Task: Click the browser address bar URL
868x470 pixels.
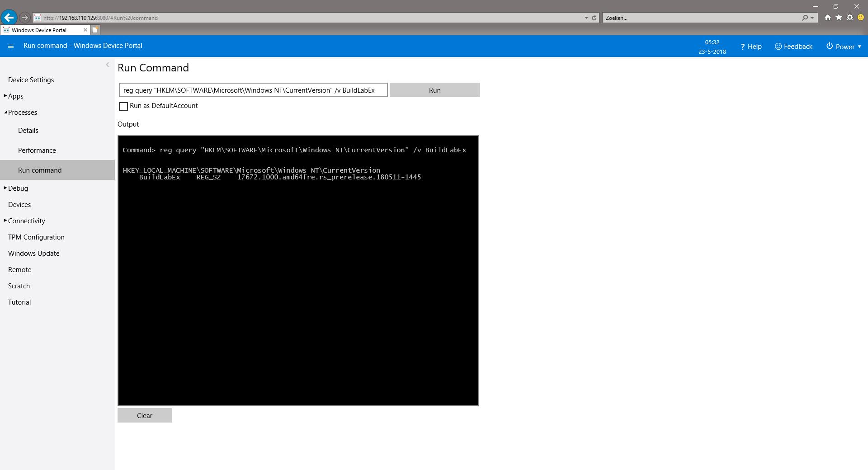Action: click(x=100, y=18)
